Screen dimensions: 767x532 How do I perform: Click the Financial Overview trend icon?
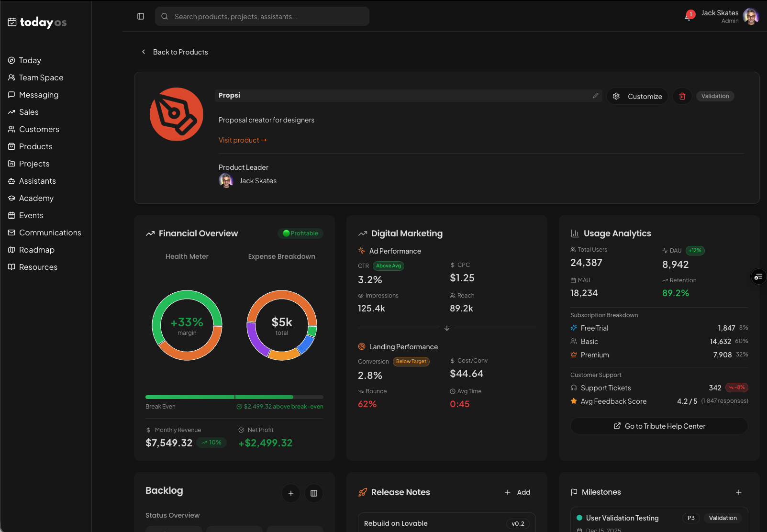150,233
